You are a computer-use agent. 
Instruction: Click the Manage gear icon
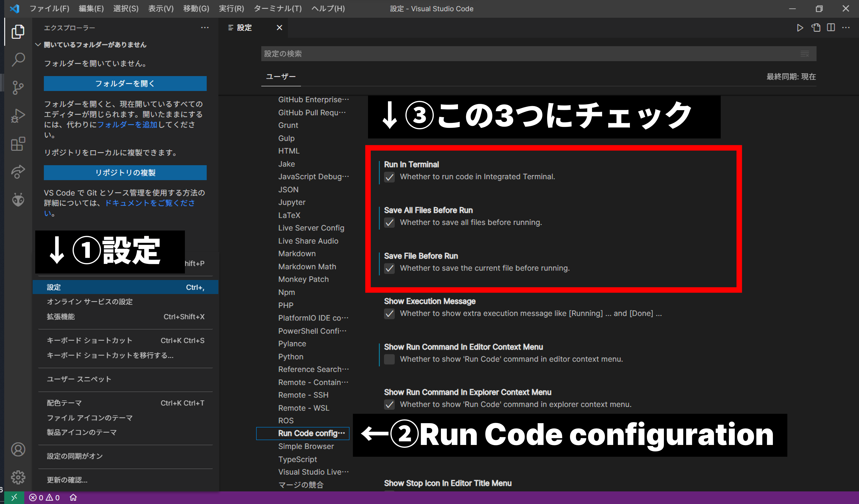coord(18,477)
